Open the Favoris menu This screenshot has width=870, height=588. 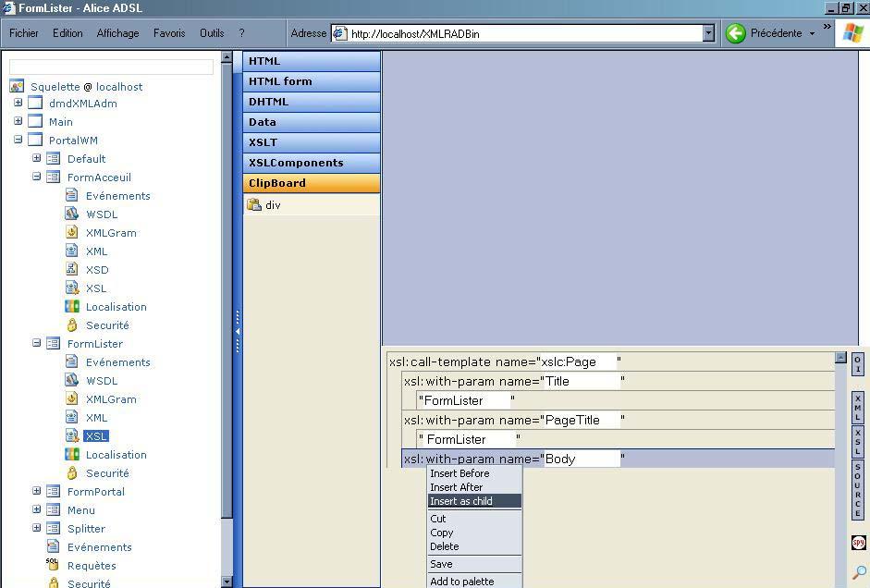169,33
